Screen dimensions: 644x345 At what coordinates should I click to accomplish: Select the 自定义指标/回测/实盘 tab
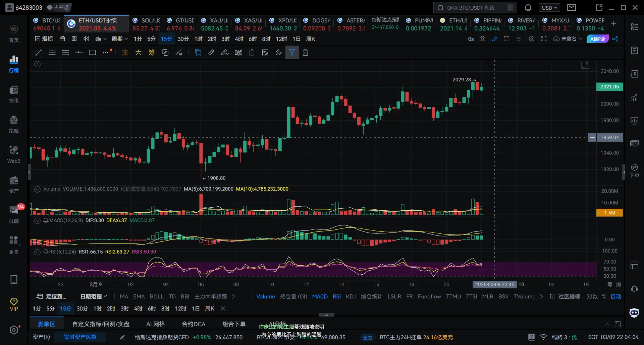click(x=101, y=324)
